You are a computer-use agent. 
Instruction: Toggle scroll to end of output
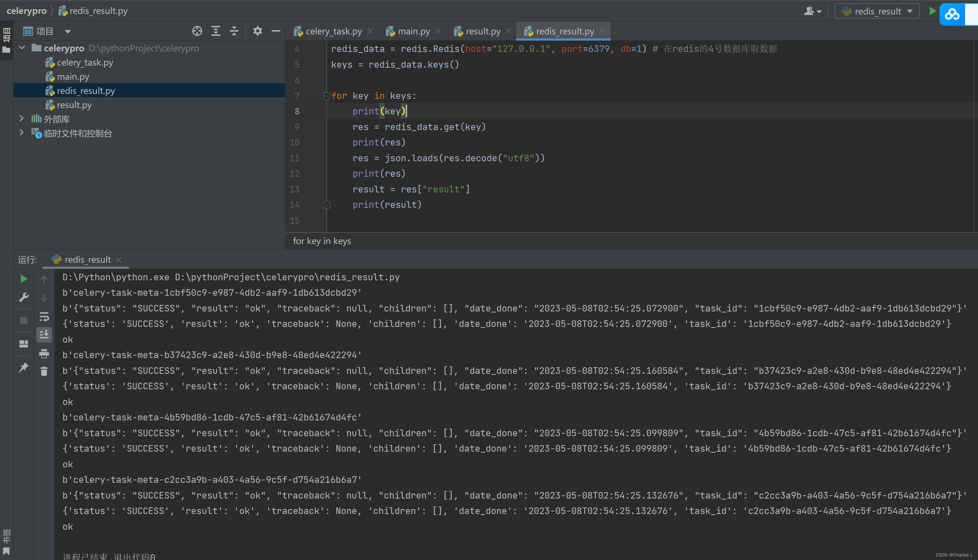pos(44,334)
